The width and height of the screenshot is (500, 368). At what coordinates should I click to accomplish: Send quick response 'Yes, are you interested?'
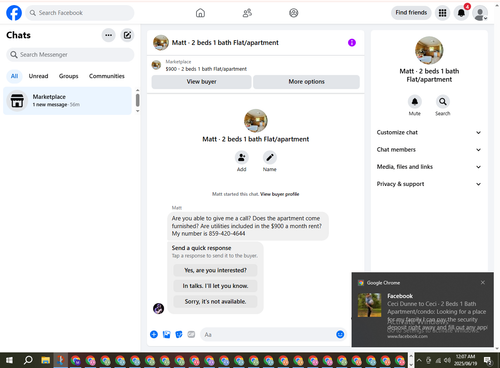[x=215, y=270]
